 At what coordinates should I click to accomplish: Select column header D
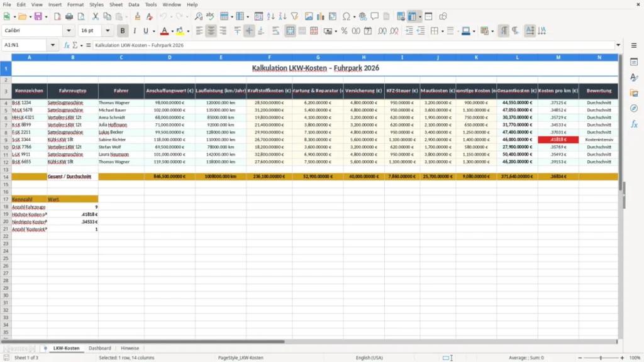click(170, 57)
